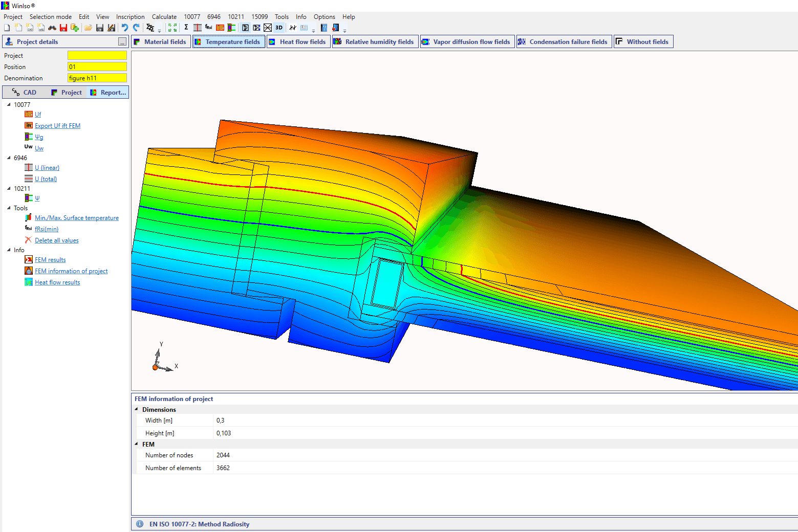Open Min./Max. Surface temperature link
Viewport: 798px width, 532px height.
77,218
